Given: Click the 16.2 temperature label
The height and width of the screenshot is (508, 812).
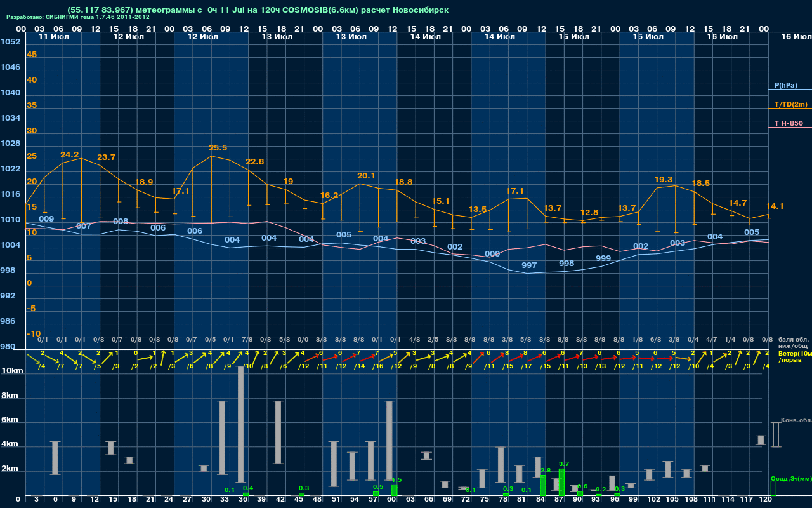Looking at the screenshot, I should (329, 196).
